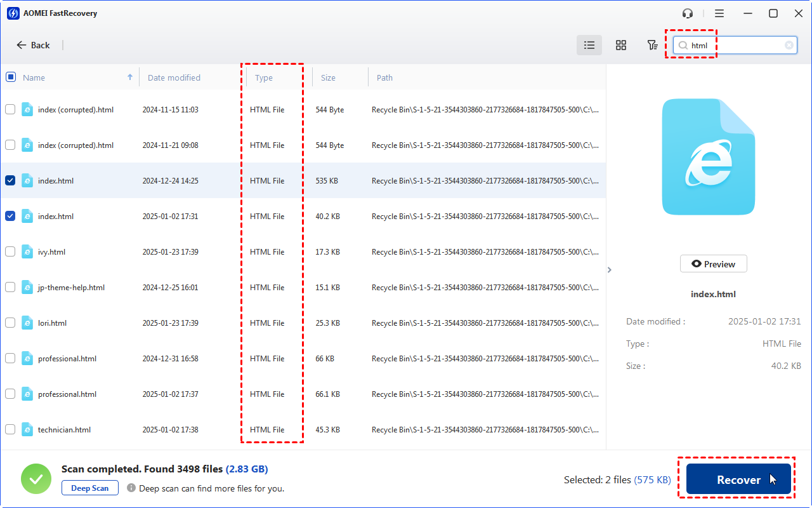The image size is (812, 508).
Task: Sort by Path column header
Action: pos(384,77)
